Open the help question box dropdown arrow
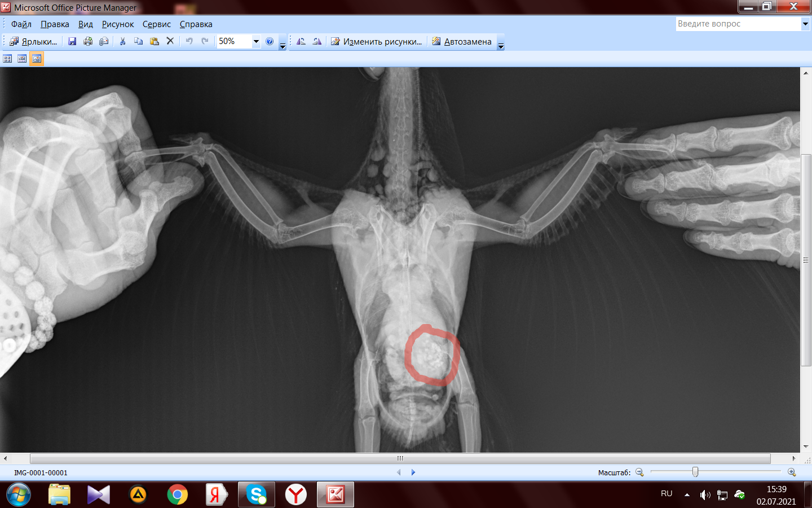The width and height of the screenshot is (812, 508). pos(805,24)
